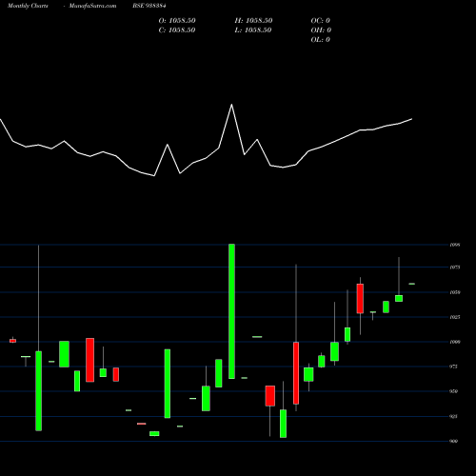Click the 'MunafaSutra.com' label
476x476 pixels.
pos(92,6)
